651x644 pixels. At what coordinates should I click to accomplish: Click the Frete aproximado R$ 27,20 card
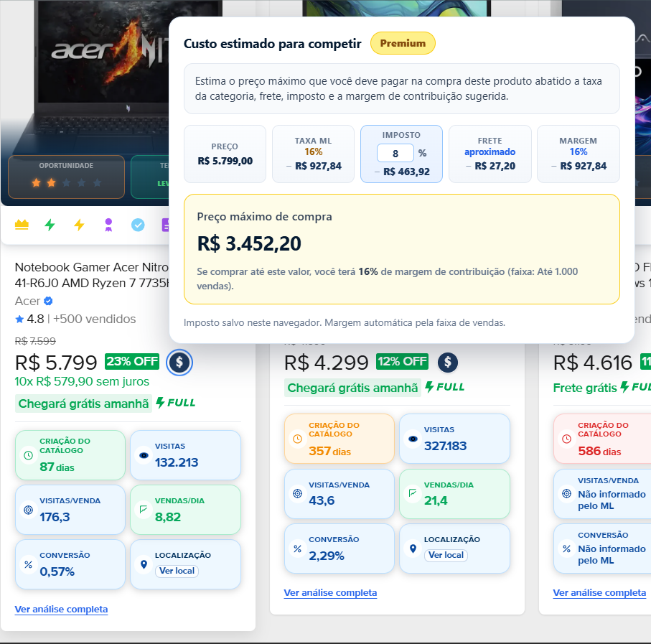coord(490,154)
